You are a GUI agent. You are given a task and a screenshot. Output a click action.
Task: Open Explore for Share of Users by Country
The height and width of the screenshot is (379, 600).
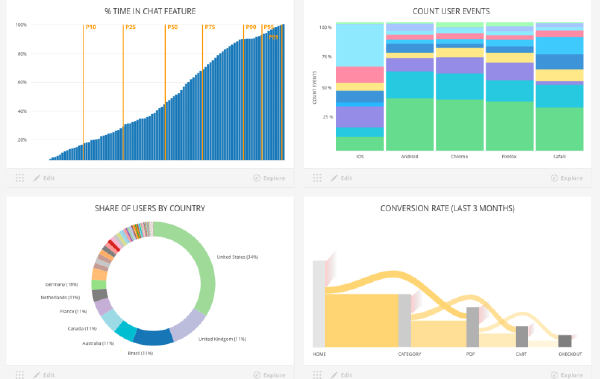pos(269,375)
